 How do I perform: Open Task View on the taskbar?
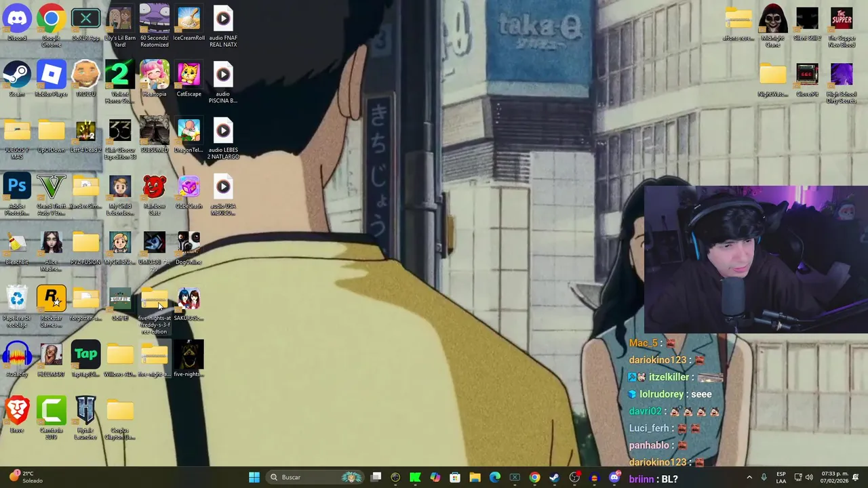[x=376, y=477]
